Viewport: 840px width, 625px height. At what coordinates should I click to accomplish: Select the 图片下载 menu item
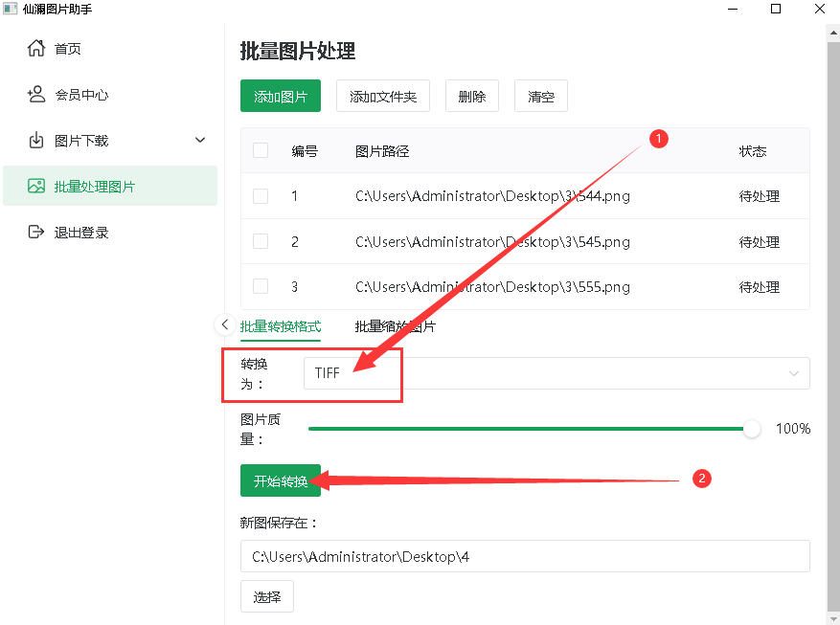tap(110, 140)
